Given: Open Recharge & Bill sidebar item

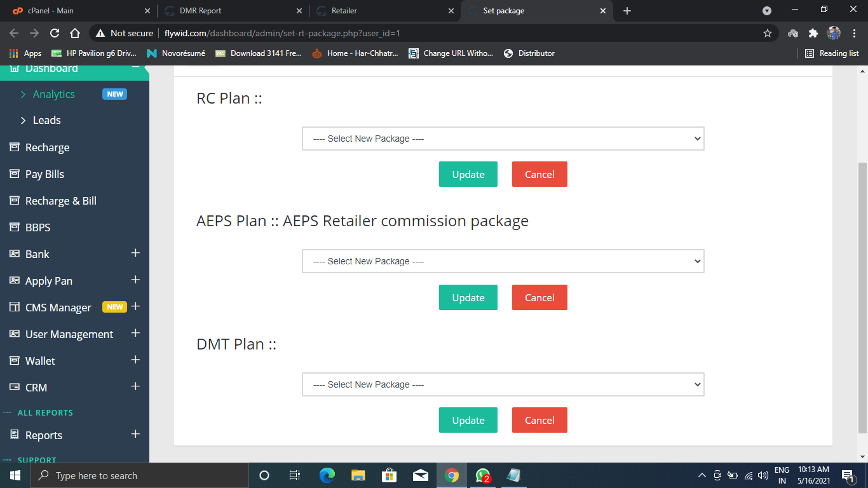Looking at the screenshot, I should (61, 201).
